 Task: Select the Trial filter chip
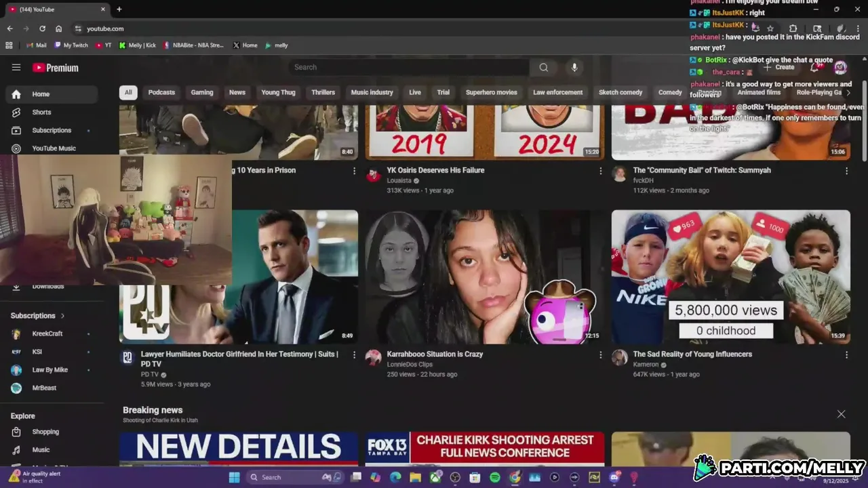point(443,92)
